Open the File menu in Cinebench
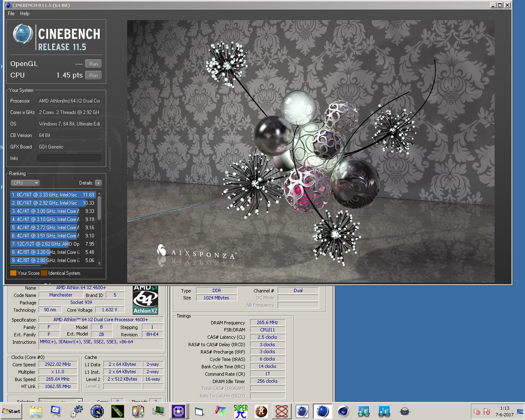 point(11,14)
